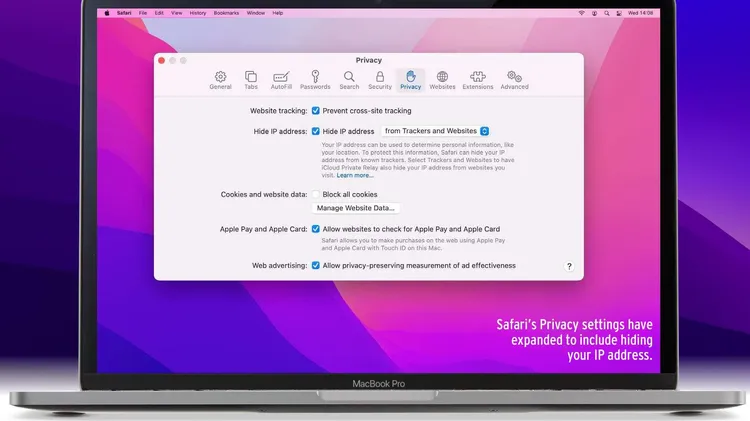This screenshot has height=421, width=750.
Task: Open the Help menu
Action: 277,13
